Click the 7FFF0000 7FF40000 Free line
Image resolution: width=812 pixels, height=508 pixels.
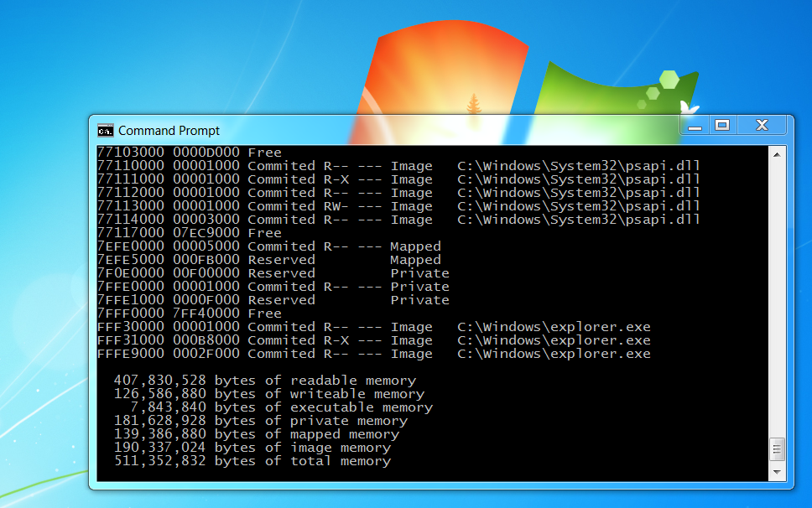pyautogui.click(x=190, y=314)
